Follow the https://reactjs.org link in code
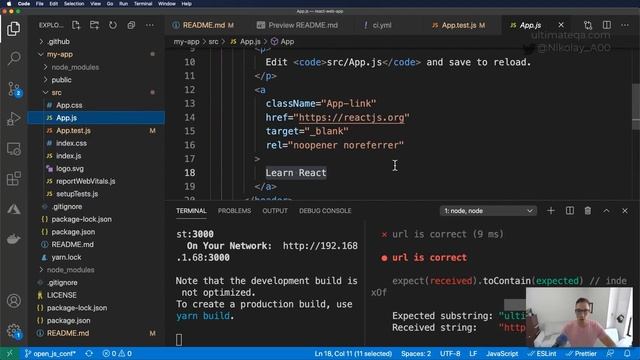The height and width of the screenshot is (360, 640). (x=351, y=118)
